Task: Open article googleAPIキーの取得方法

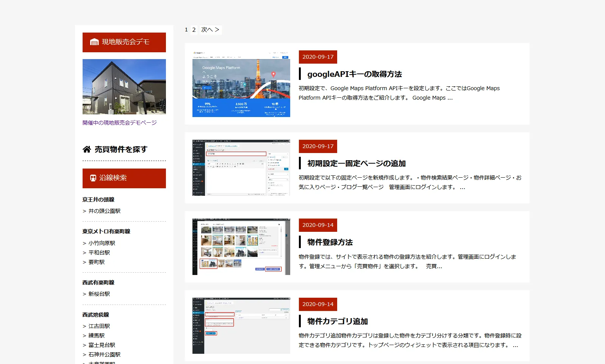Action: click(354, 74)
